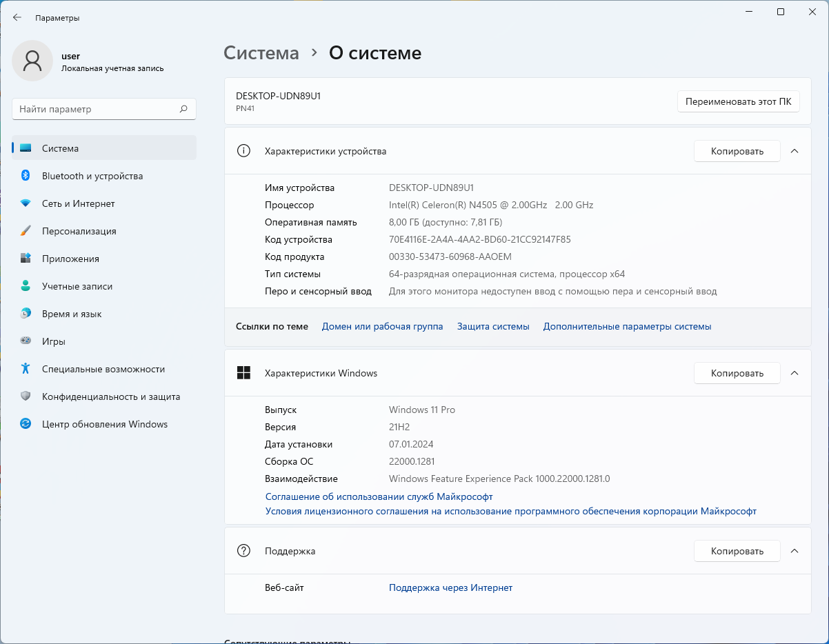Open Защита системы link

(493, 326)
